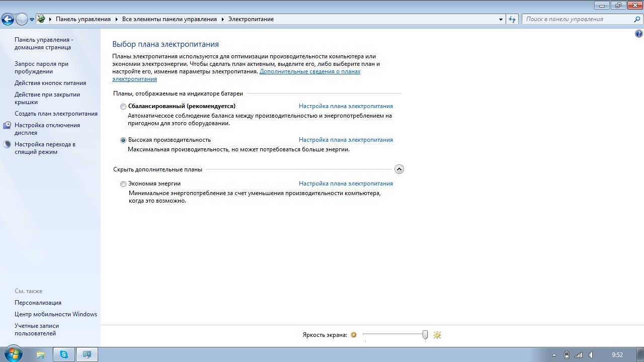Open Действия кнопок питания link

50,83
